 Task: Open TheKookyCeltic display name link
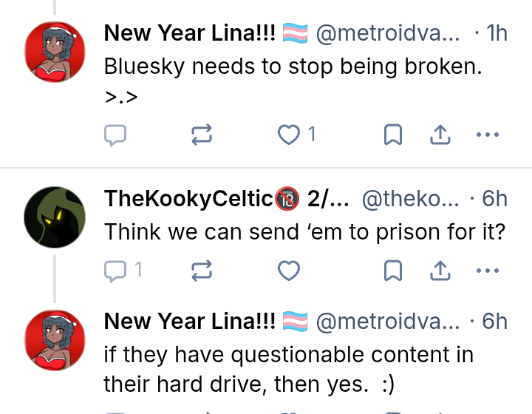(189, 199)
